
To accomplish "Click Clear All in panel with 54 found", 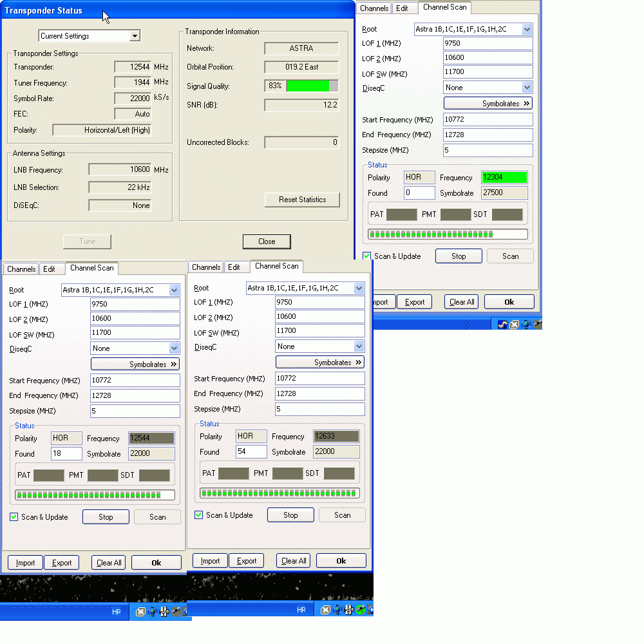I will (294, 561).
